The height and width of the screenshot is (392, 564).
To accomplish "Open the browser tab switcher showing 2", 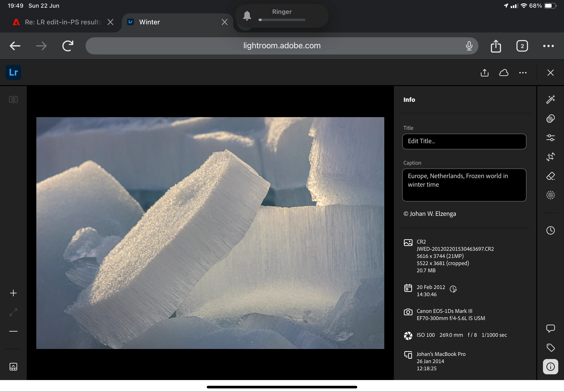I will click(522, 46).
